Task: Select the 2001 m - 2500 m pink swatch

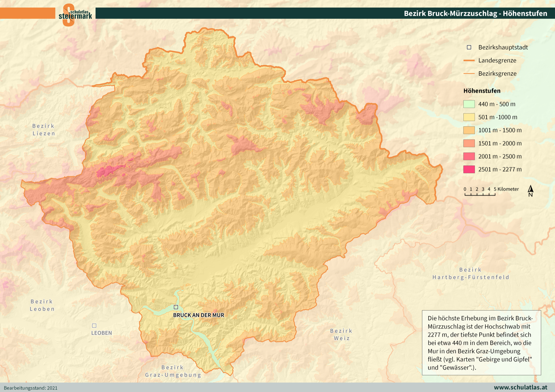Action: [469, 156]
